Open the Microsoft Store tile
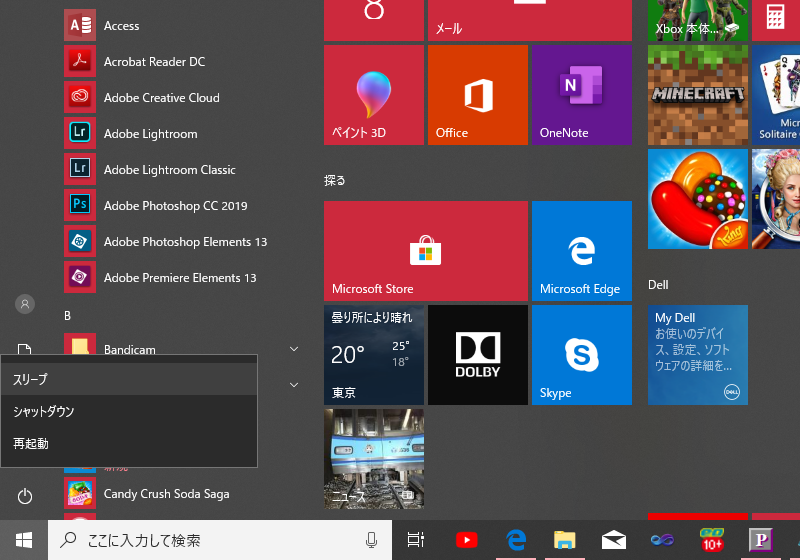This screenshot has width=800, height=560. [x=426, y=251]
